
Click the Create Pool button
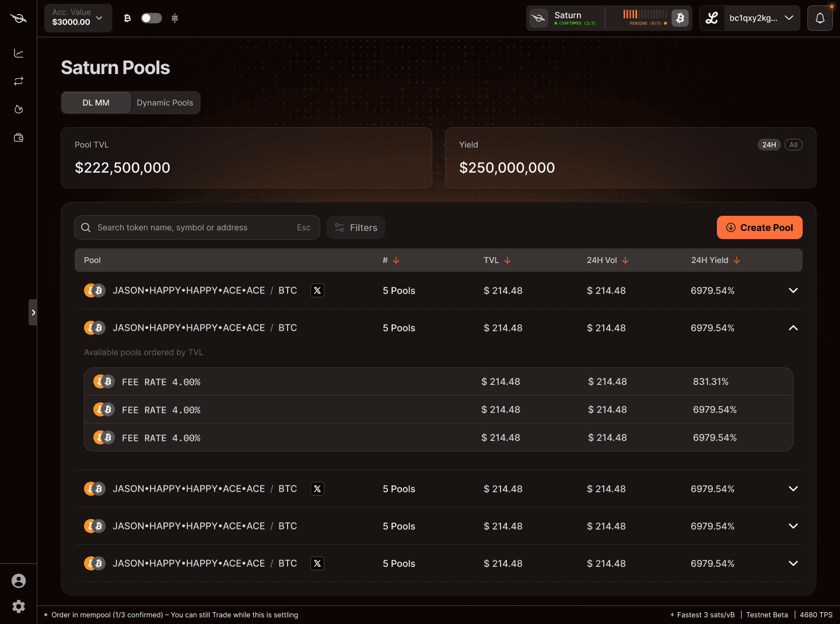pyautogui.click(x=759, y=227)
